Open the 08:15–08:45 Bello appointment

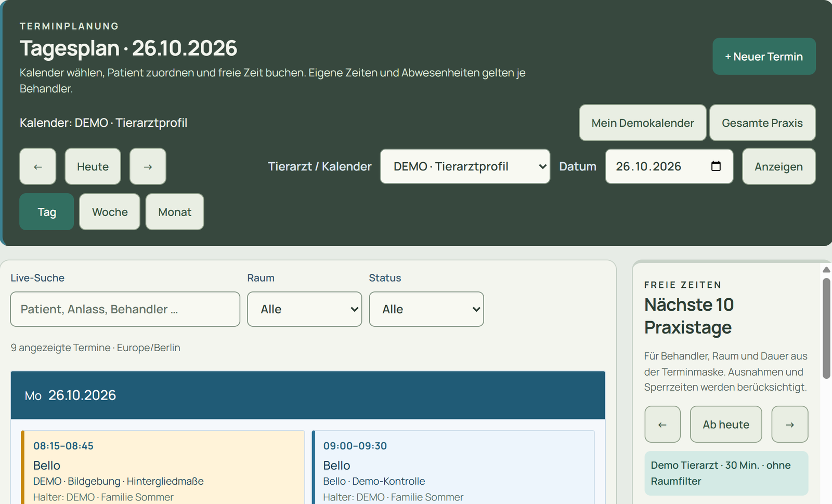point(163,468)
